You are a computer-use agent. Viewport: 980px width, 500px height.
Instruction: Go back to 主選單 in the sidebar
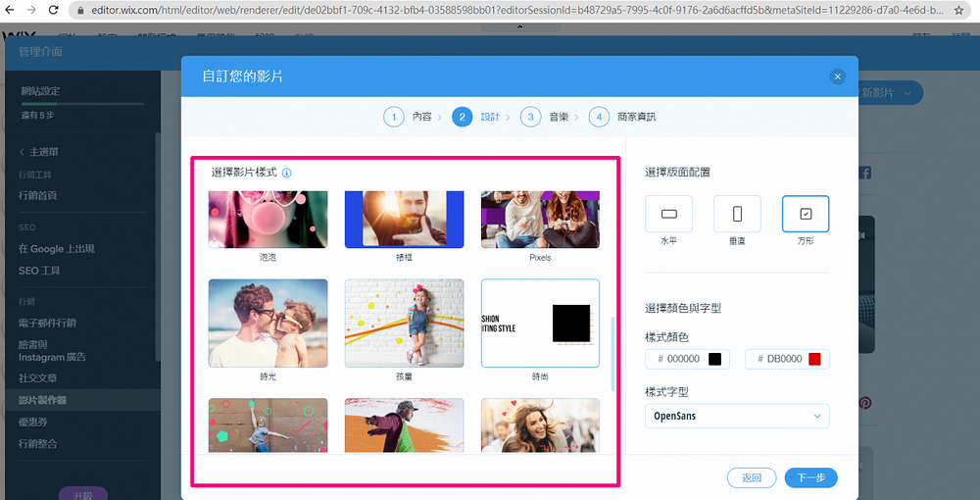pyautogui.click(x=39, y=152)
